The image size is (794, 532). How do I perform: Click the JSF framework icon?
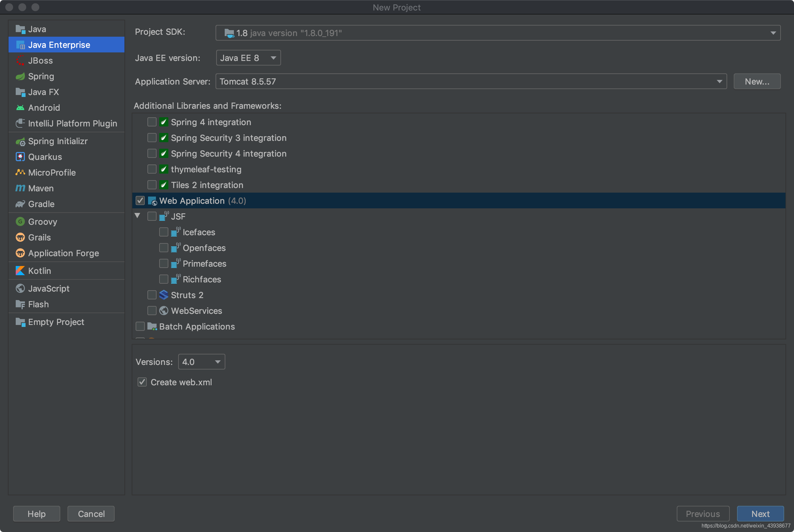tap(164, 216)
